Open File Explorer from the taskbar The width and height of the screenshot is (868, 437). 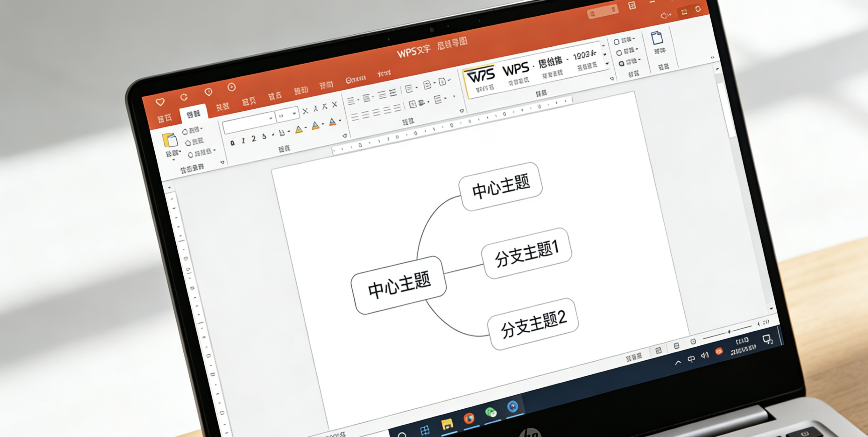tap(447, 424)
